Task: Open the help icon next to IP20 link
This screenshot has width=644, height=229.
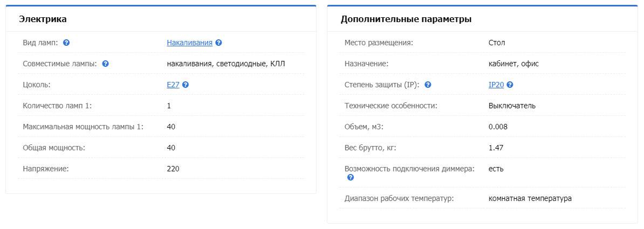Action: point(510,85)
